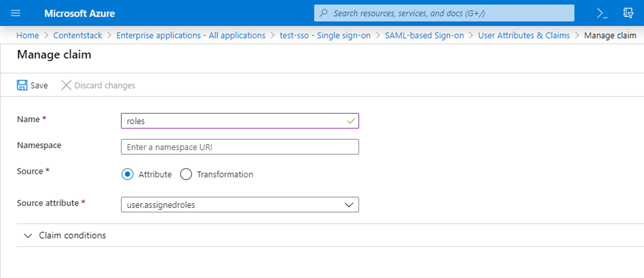Open the SAML-based Sign-on breadcrumb
This screenshot has width=644, height=278.
[424, 36]
